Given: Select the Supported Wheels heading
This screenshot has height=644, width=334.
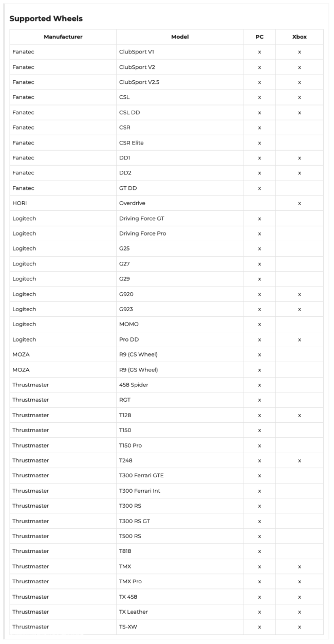Looking at the screenshot, I should (x=46, y=19).
